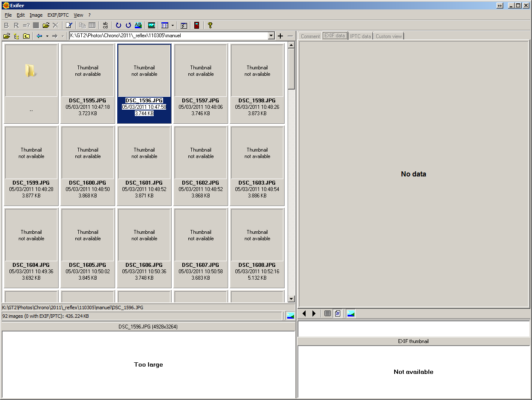Click the edit EXIF/IPTC pencil-note icon
The width and height of the screenshot is (532, 400).
pos(69,25)
